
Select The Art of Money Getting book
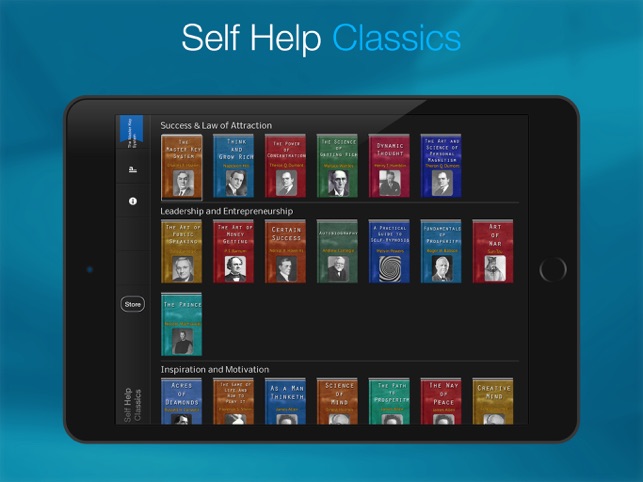(x=233, y=251)
